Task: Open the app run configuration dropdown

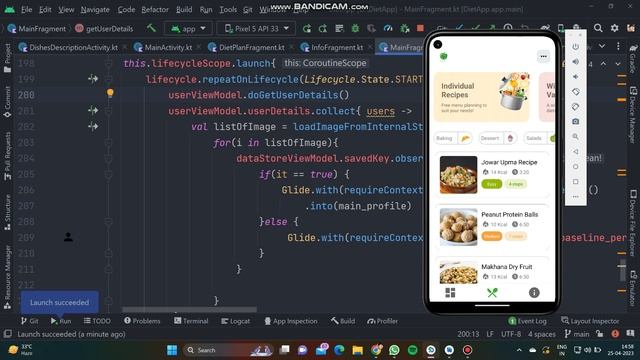Action: 188,29
